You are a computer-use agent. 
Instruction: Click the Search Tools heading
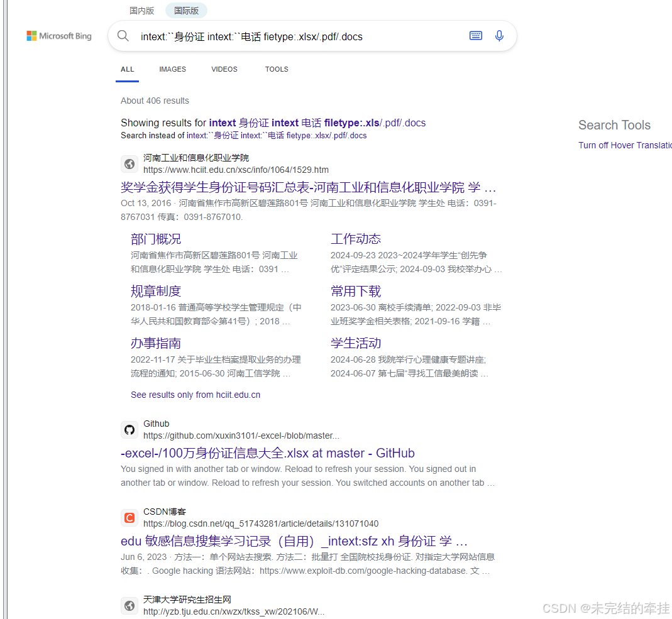coord(615,125)
